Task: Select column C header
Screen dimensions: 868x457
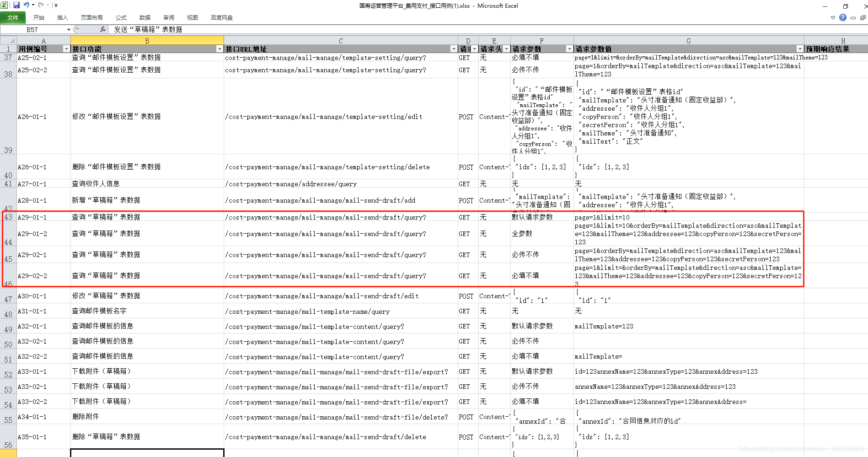Action: pos(341,41)
